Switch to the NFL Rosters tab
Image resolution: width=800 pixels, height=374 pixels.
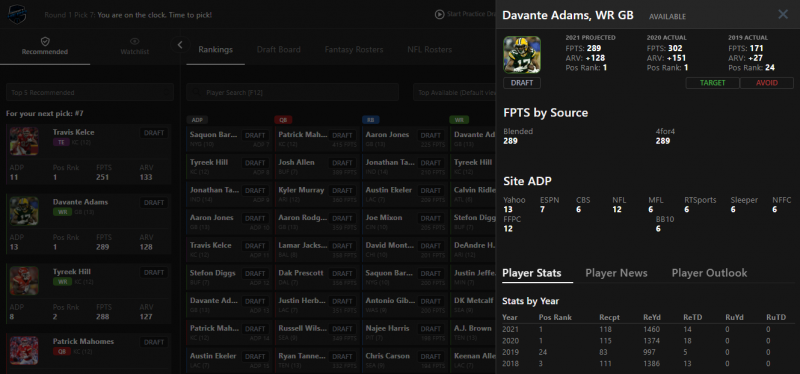click(429, 49)
